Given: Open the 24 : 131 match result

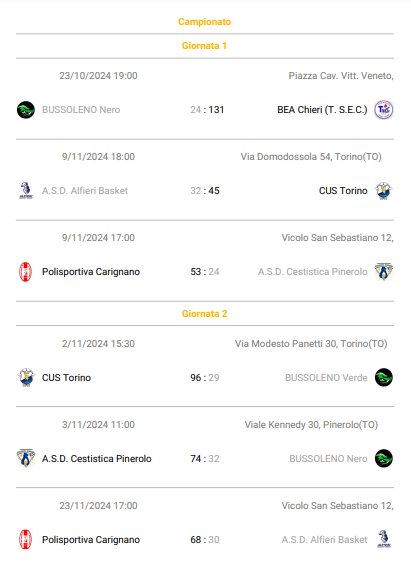Looking at the screenshot, I should 207,110.
